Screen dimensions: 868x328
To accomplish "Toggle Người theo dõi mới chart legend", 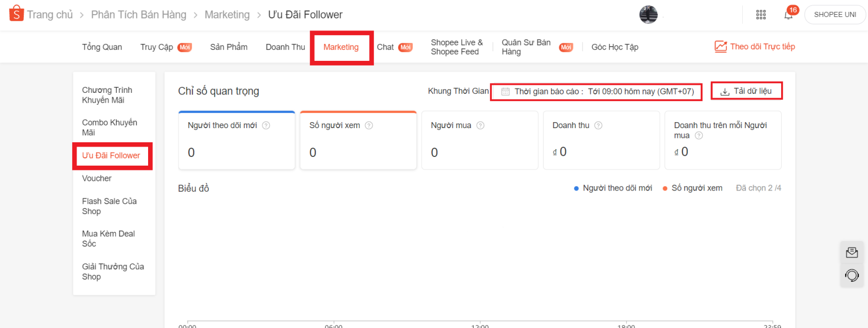I will coord(613,188).
